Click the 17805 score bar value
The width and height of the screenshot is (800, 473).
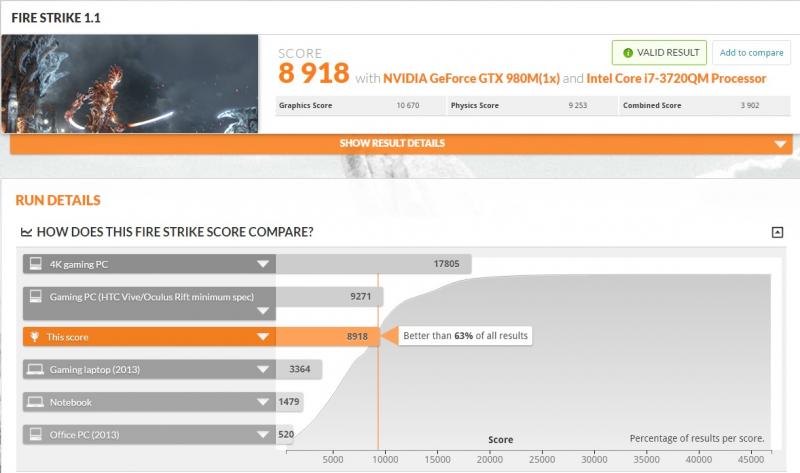click(446, 264)
